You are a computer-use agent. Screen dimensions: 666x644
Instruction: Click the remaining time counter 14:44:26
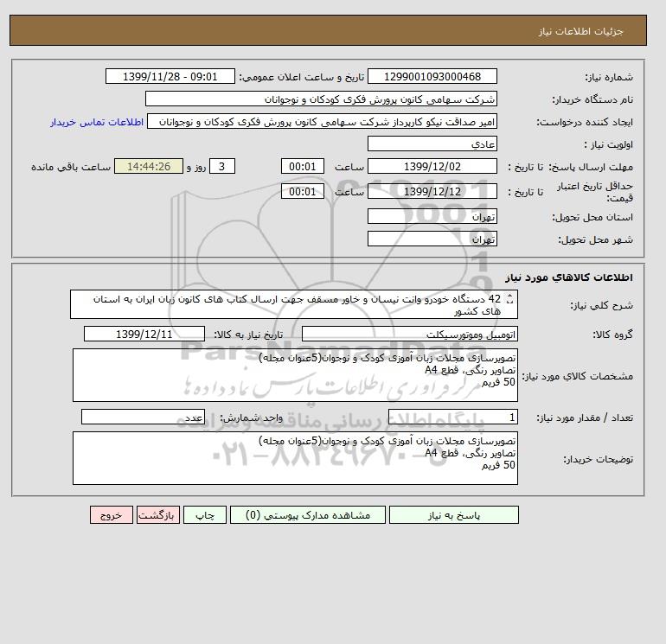coord(149,167)
